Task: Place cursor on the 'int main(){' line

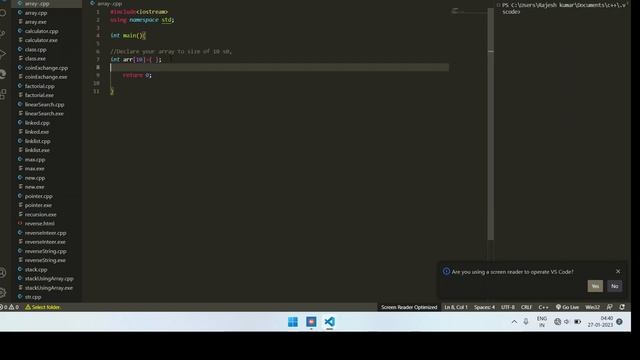Action: pos(128,36)
